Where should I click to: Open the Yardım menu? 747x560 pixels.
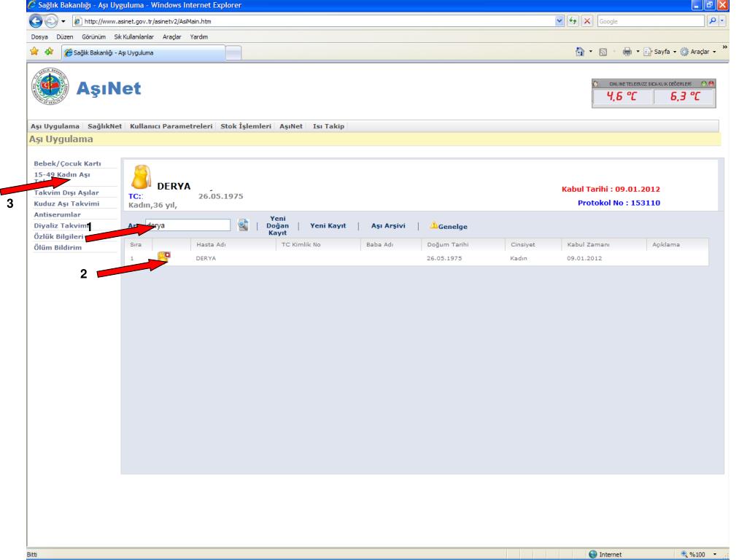pos(198,36)
